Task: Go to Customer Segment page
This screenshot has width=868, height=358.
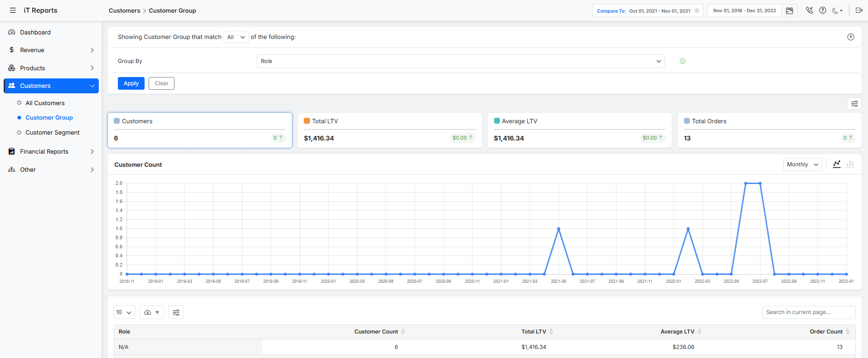Action: (52, 132)
